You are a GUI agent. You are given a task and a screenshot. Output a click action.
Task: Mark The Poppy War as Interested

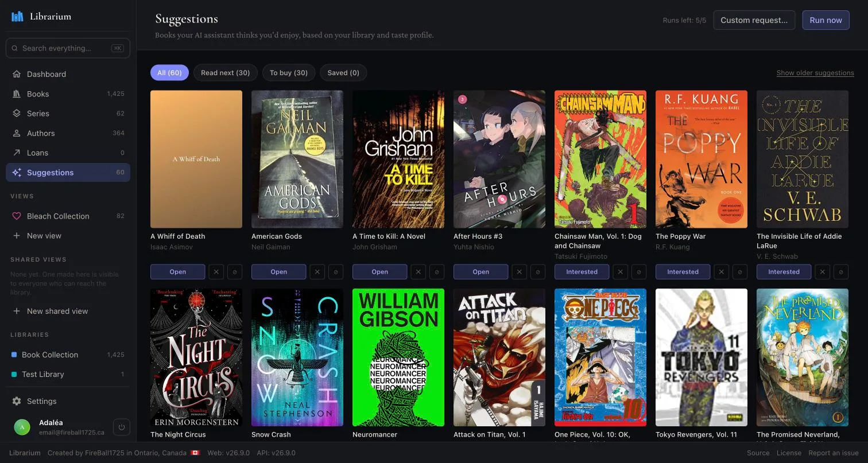click(x=683, y=272)
